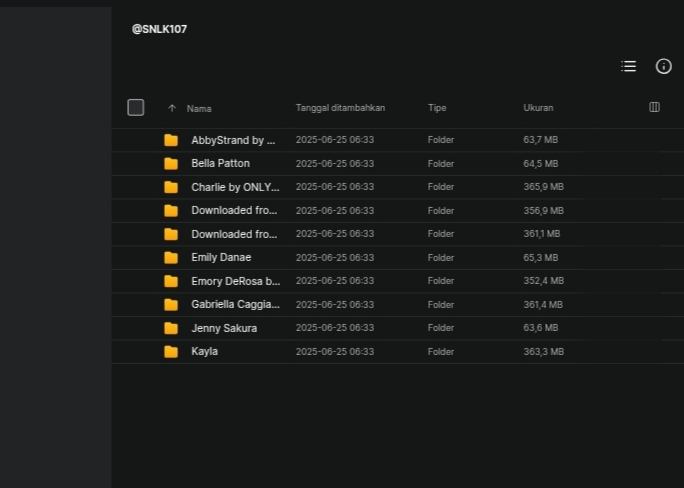This screenshot has height=488, width=684.
Task: Open the Bella Patton folder name
Action: [220, 164]
